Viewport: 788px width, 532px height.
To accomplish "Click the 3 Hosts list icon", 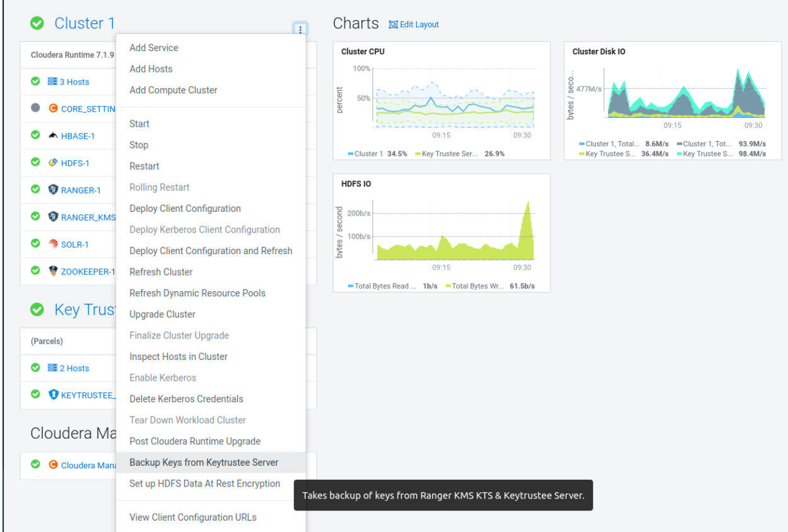I will pyautogui.click(x=53, y=81).
